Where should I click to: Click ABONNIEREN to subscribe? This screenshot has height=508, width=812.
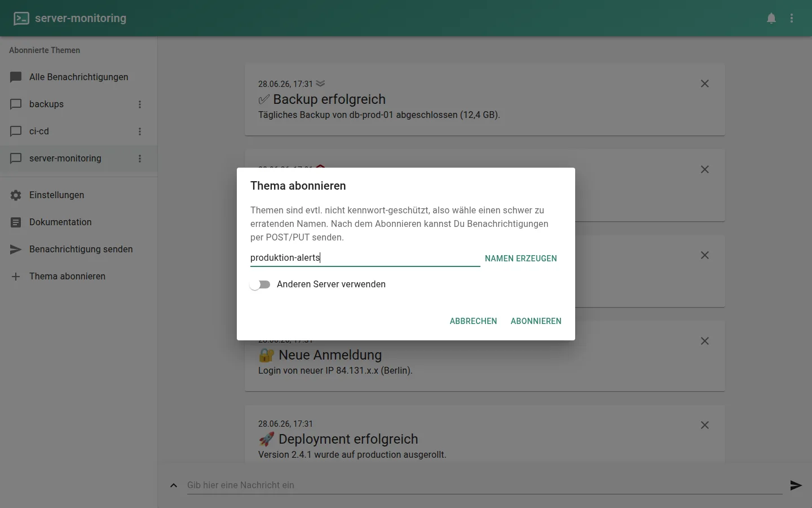(536, 321)
